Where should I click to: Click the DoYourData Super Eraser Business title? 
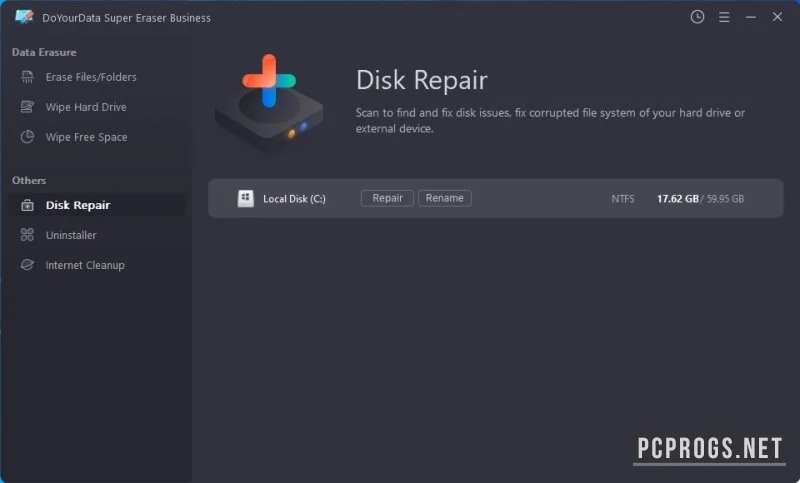[126, 18]
